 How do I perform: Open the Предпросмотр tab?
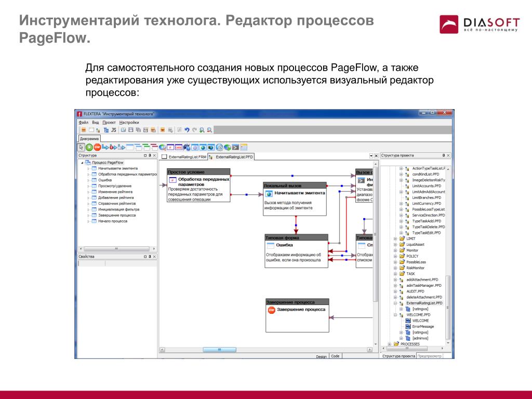[x=429, y=356]
